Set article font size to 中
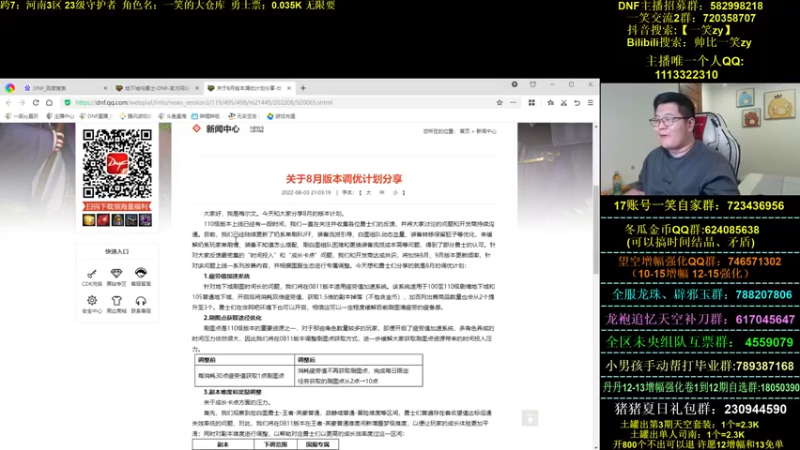This screenshot has height=450, width=800. [x=382, y=193]
